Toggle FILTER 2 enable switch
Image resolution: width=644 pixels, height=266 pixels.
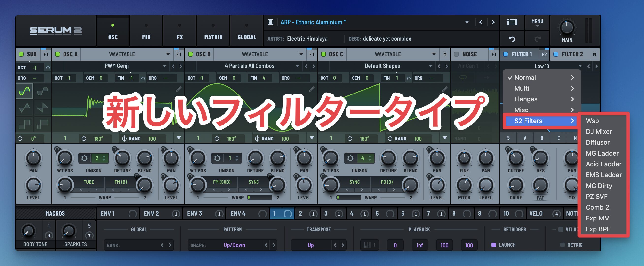[x=556, y=54]
